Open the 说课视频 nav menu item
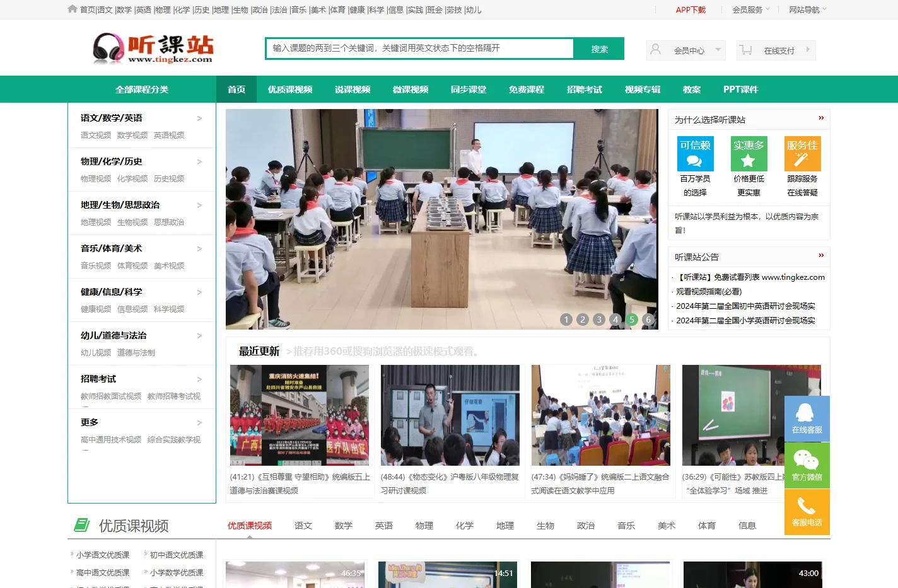 coord(353,89)
